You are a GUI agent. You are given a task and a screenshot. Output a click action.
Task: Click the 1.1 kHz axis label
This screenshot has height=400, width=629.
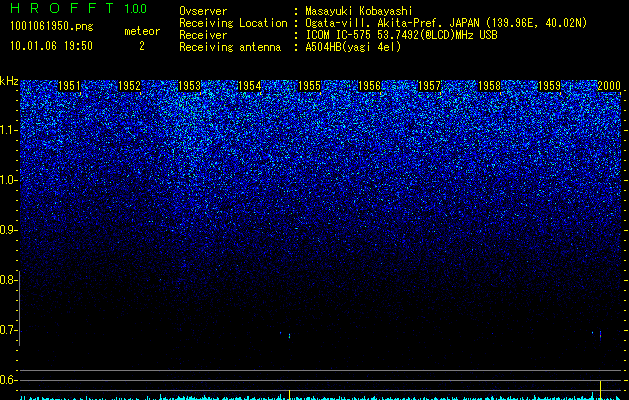click(8, 130)
